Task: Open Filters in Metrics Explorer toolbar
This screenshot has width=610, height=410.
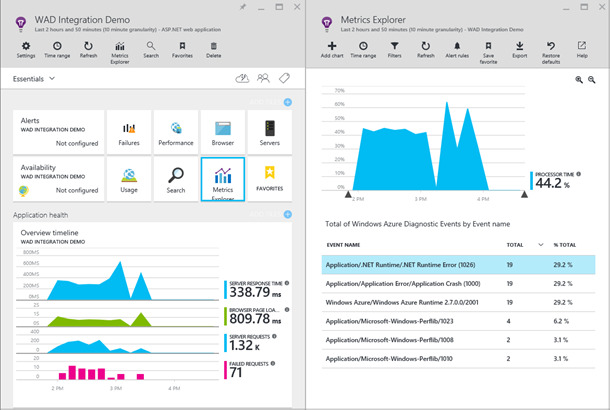Action: click(394, 50)
